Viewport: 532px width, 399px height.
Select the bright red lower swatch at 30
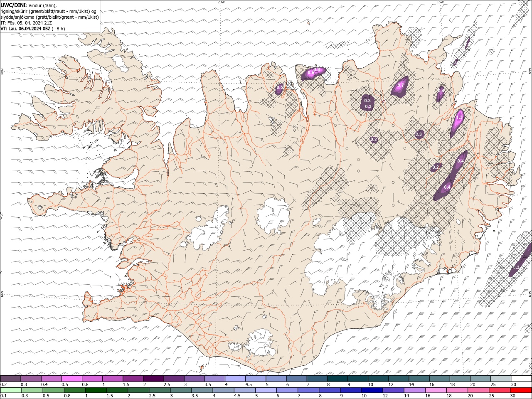[x=521, y=390]
